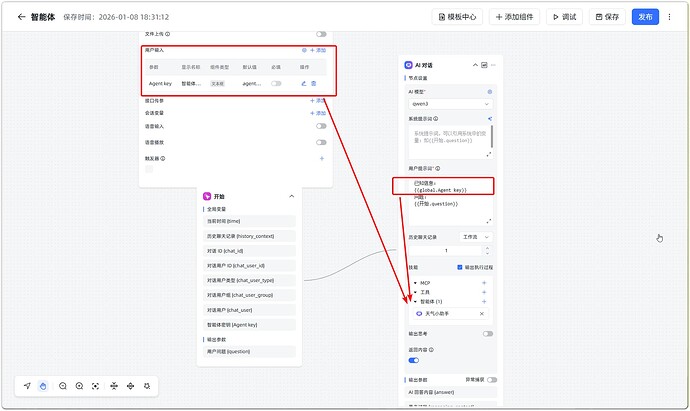Check the 输出执行过程 checkbox
The image size is (690, 411).
tap(459, 268)
